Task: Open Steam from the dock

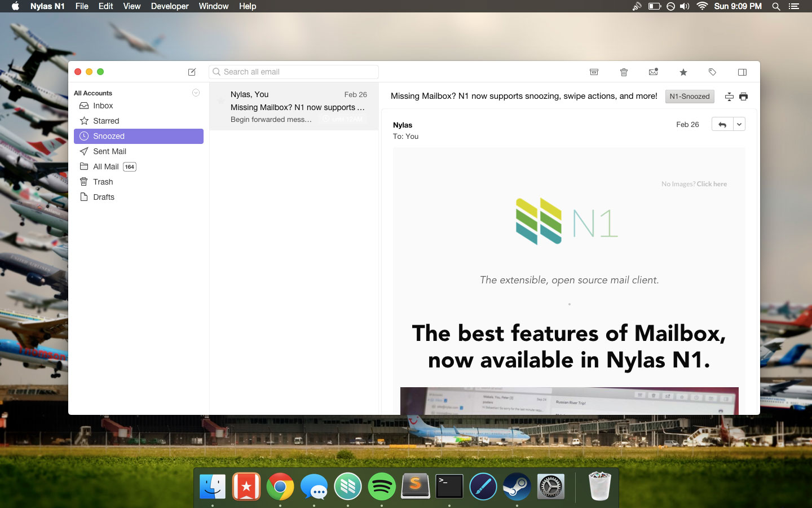Action: point(517,487)
